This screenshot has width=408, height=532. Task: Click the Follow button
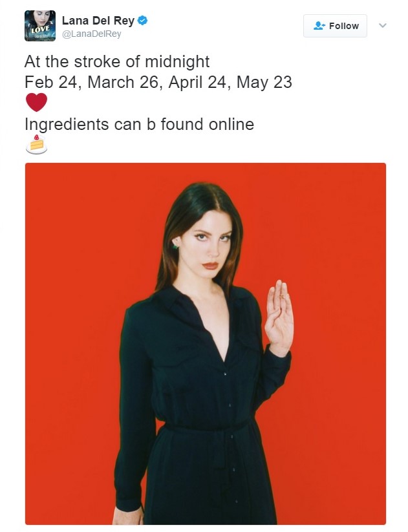[x=335, y=26]
